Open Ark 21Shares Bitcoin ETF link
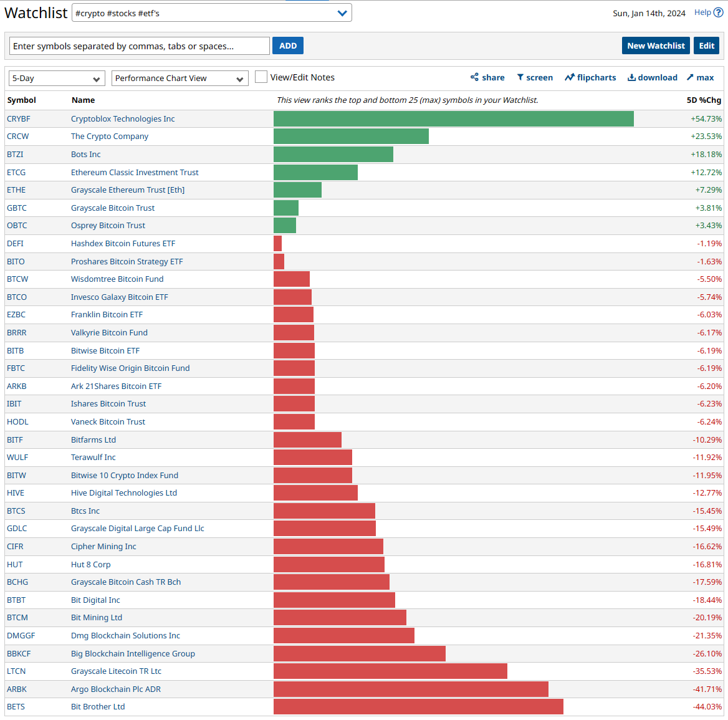728x720 pixels. coord(116,386)
